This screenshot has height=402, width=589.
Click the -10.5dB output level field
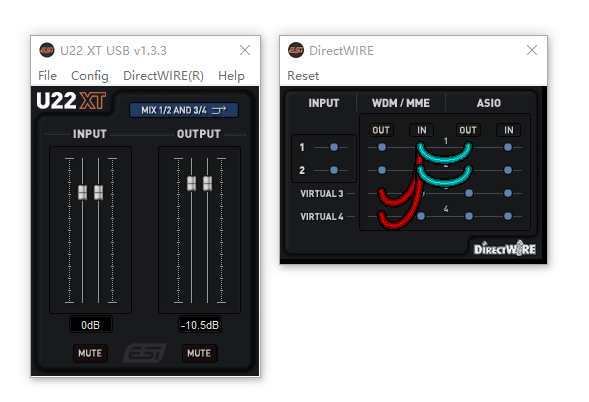[199, 325]
